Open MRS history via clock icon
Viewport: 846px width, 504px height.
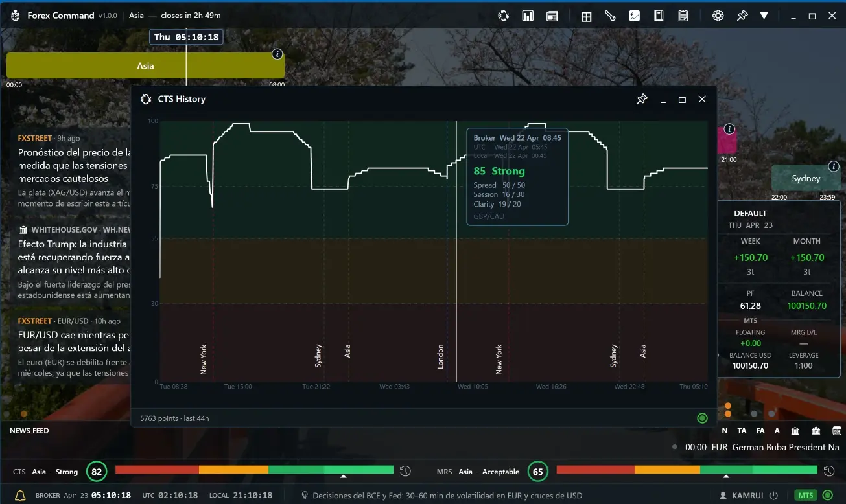tap(828, 471)
